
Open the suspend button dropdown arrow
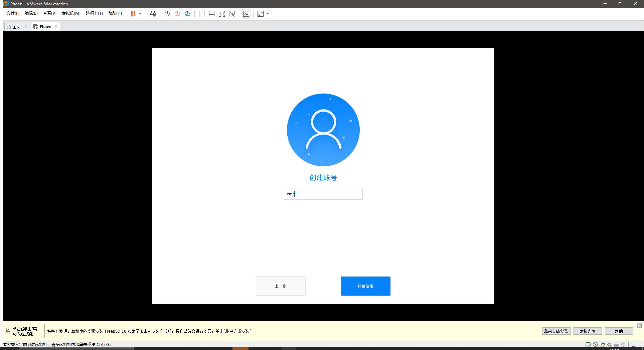click(x=141, y=14)
